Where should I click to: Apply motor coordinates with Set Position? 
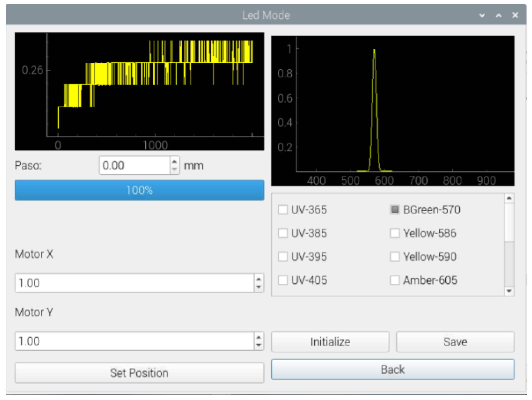139,373
